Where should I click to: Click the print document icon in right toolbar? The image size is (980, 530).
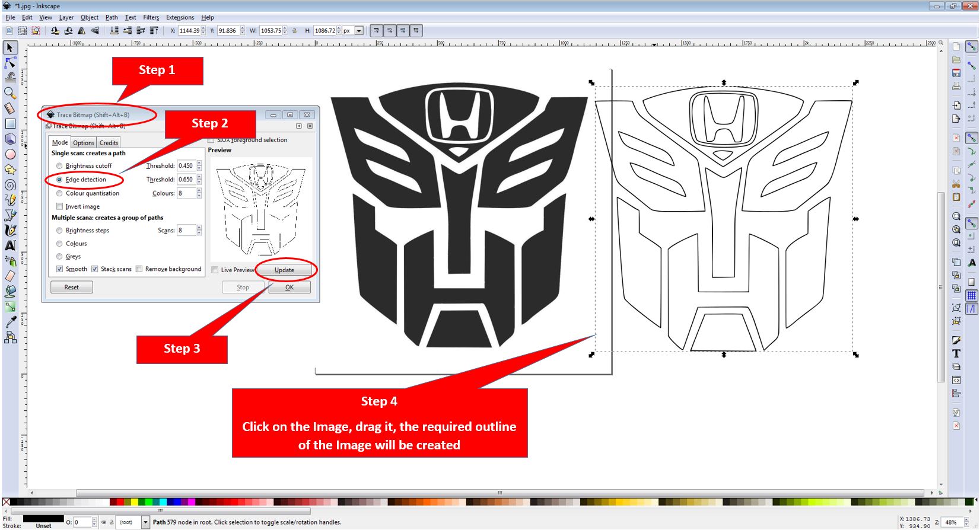(x=956, y=87)
